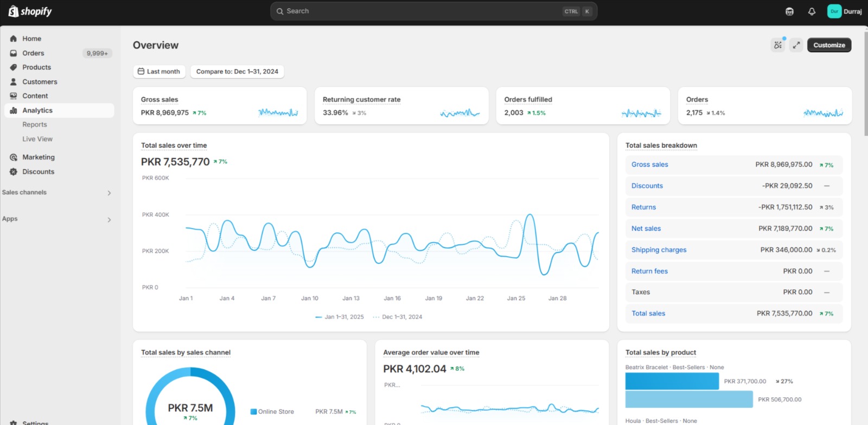Open the Last month date picker
Viewport: 868px width, 425px height.
[x=159, y=72]
